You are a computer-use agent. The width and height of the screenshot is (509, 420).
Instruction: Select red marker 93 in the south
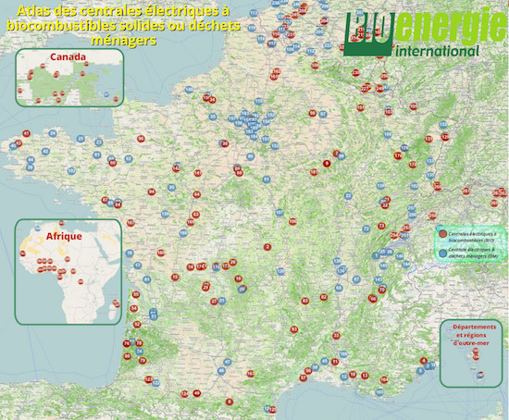pyautogui.click(x=293, y=329)
